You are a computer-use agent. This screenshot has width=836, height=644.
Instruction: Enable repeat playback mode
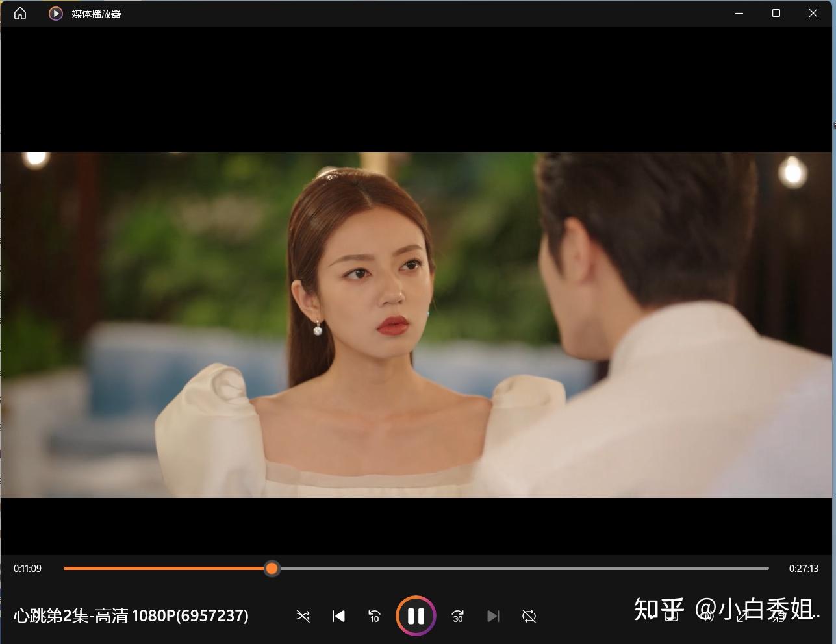coord(529,616)
